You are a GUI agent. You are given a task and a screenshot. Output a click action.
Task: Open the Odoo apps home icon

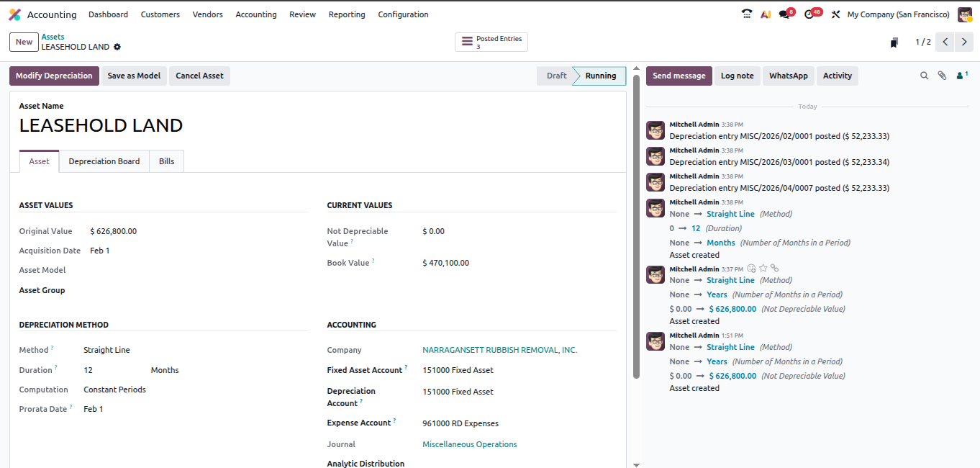(14, 14)
